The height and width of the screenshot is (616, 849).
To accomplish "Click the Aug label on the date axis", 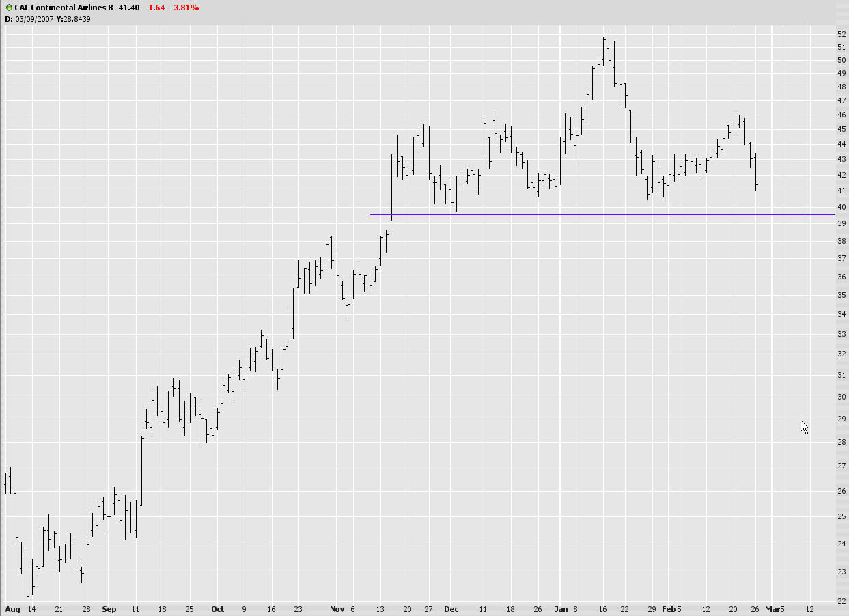I will [12, 608].
